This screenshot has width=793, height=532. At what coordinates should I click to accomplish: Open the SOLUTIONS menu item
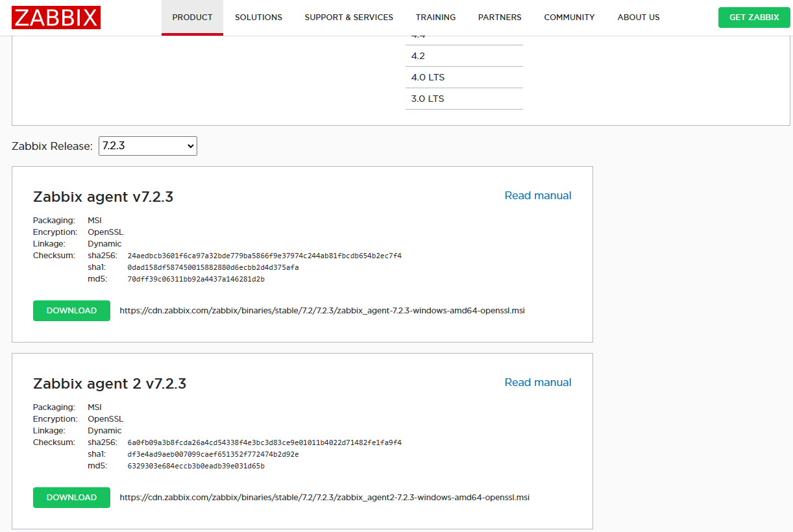pyautogui.click(x=258, y=18)
